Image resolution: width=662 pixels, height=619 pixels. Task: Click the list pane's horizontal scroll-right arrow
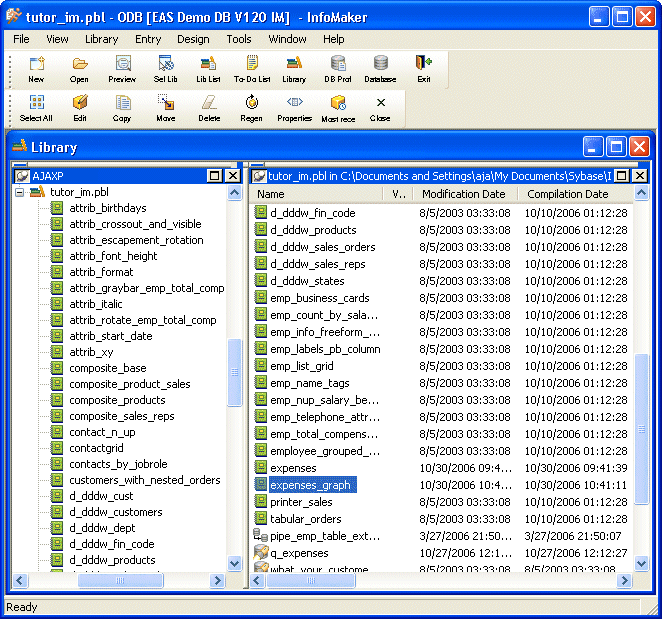pos(624,581)
